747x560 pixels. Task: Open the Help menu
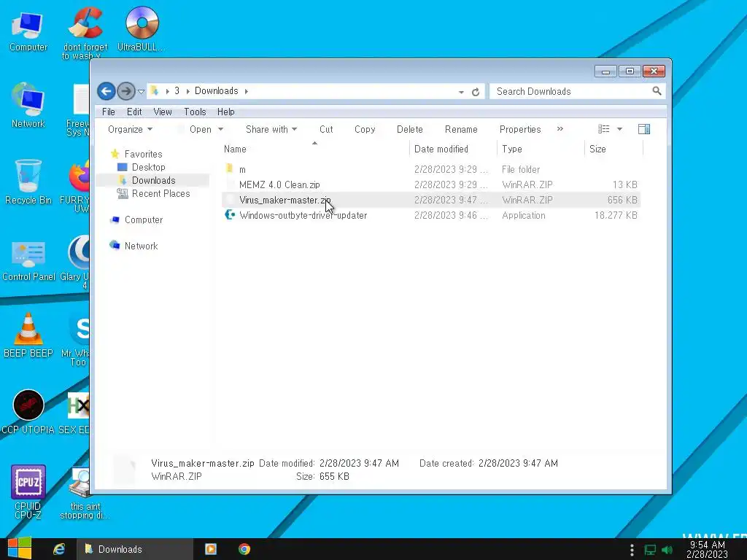(x=226, y=112)
